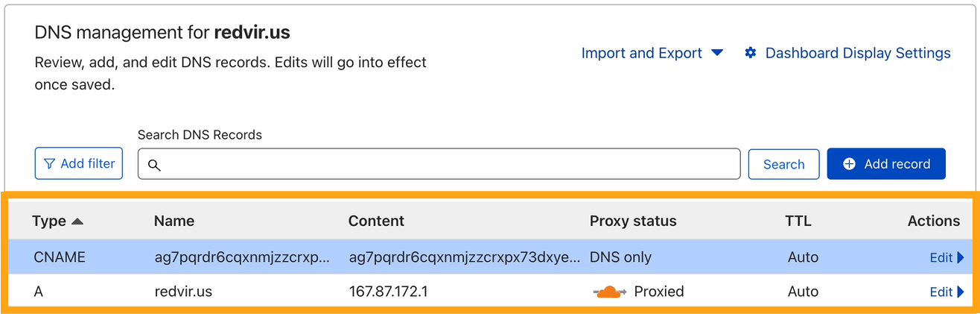Click the funnel icon in Add filter
Viewport: 980px width, 314px height.
pyautogui.click(x=50, y=163)
